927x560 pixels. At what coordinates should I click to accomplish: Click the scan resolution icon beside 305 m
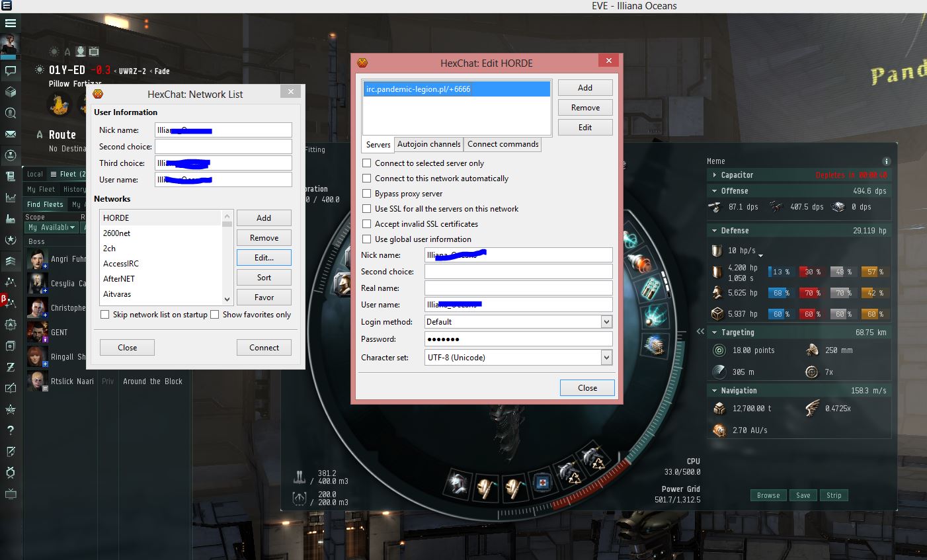pos(719,372)
